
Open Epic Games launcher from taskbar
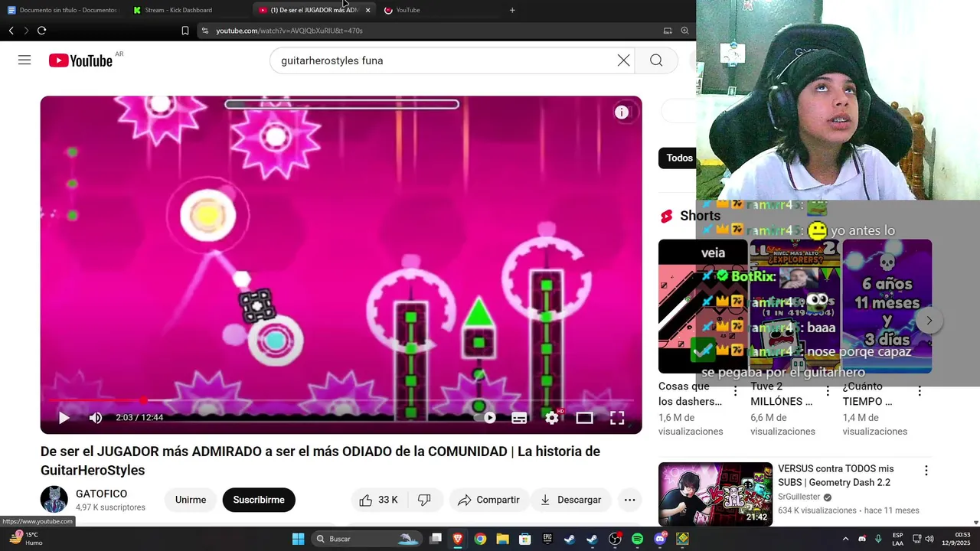[x=547, y=539]
